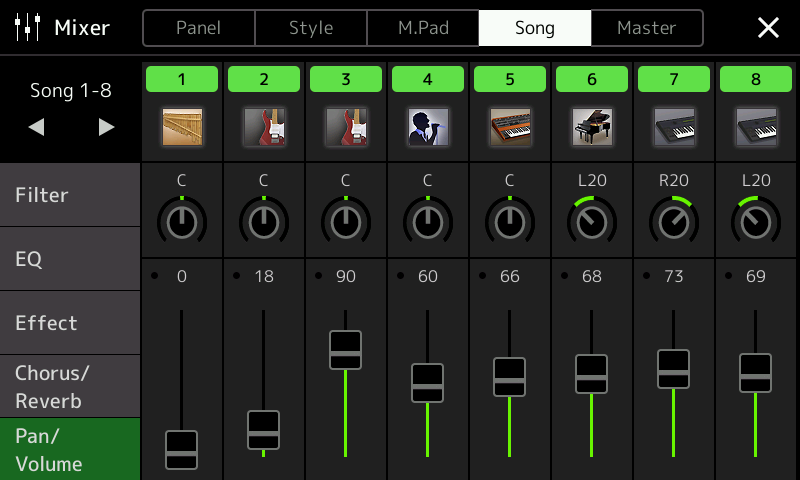
Task: Open the Chorus/Reverb settings page
Action: [70, 387]
